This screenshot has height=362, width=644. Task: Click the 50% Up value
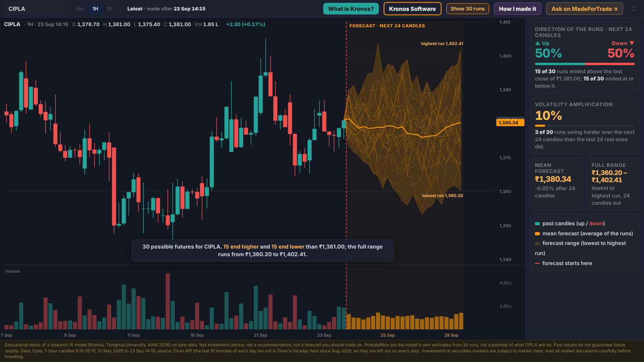548,53
